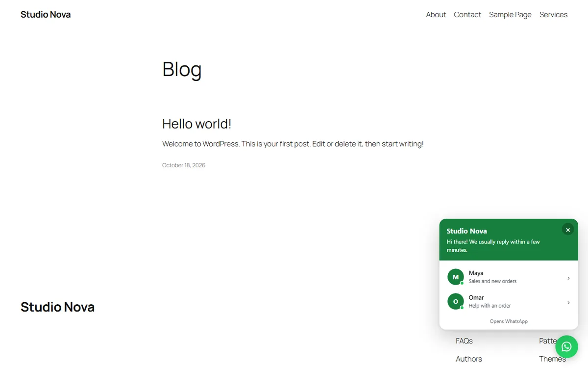The height and width of the screenshot is (368, 588).
Task: Open the About page in navigation
Action: pyautogui.click(x=436, y=15)
